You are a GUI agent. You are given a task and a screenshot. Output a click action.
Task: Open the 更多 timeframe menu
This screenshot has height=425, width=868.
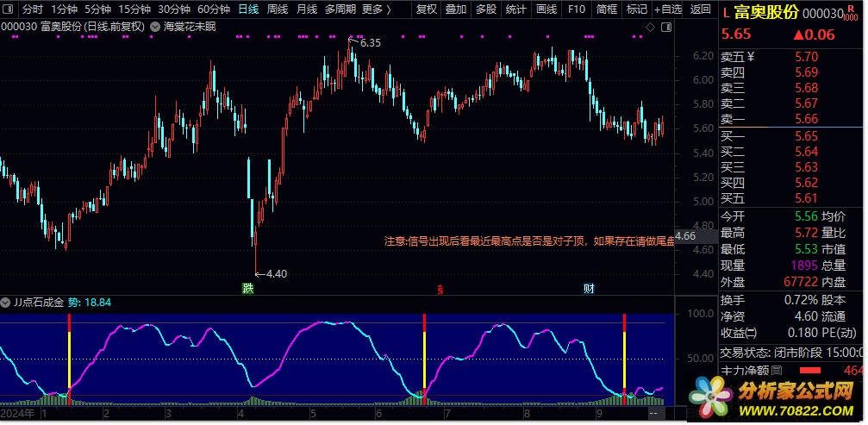click(376, 9)
